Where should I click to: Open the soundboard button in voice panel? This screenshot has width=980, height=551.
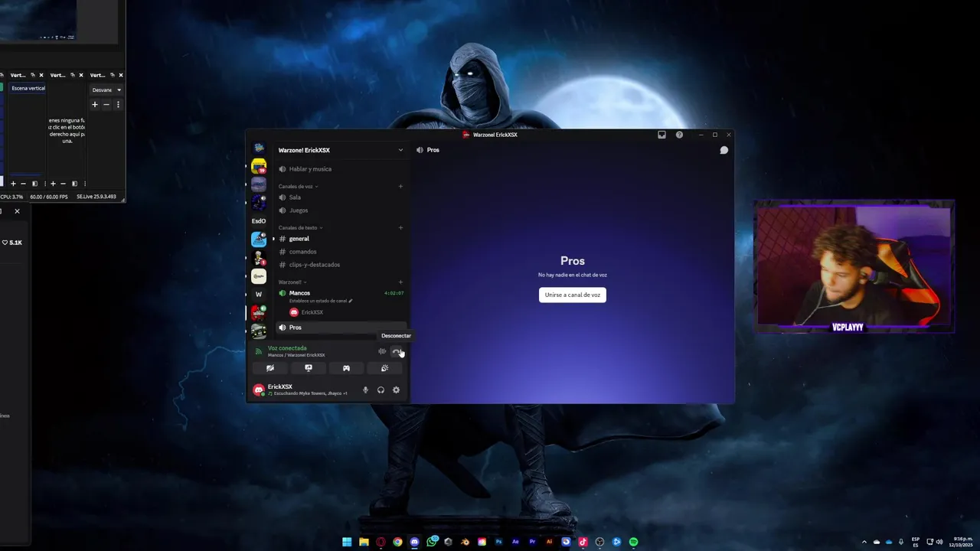[384, 368]
